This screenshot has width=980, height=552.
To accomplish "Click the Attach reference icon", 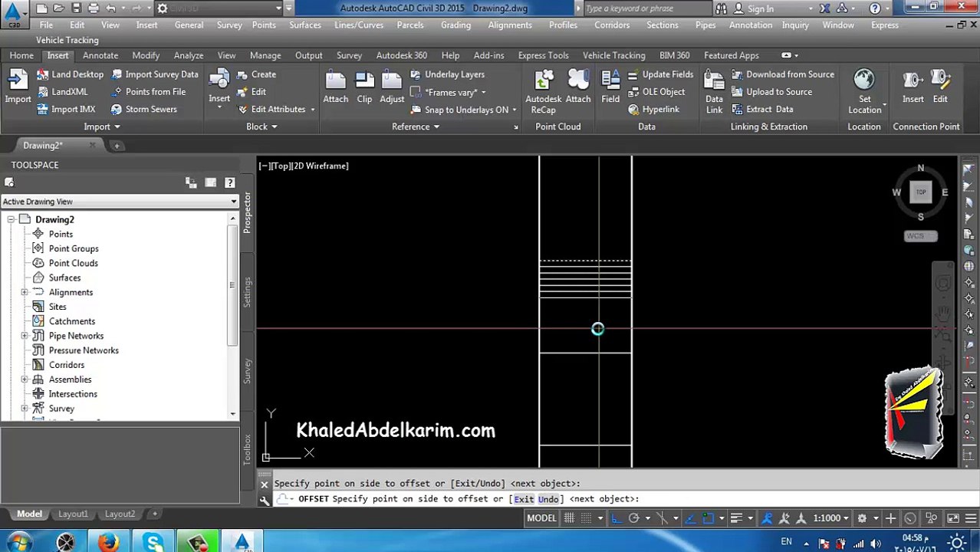I will click(x=335, y=87).
